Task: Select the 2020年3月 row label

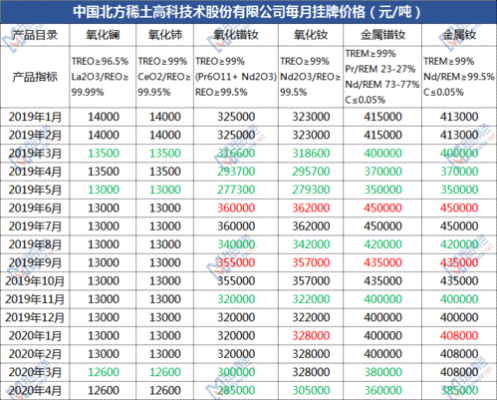Action: (35, 372)
